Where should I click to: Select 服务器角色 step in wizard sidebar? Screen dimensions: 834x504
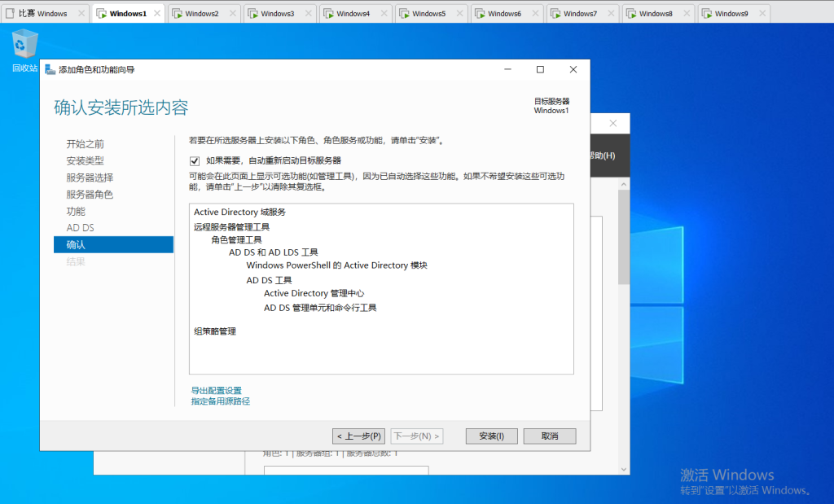click(x=90, y=195)
